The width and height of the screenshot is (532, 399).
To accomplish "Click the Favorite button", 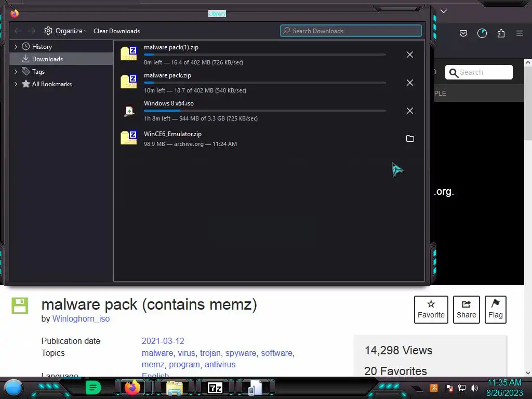I will [431, 310].
